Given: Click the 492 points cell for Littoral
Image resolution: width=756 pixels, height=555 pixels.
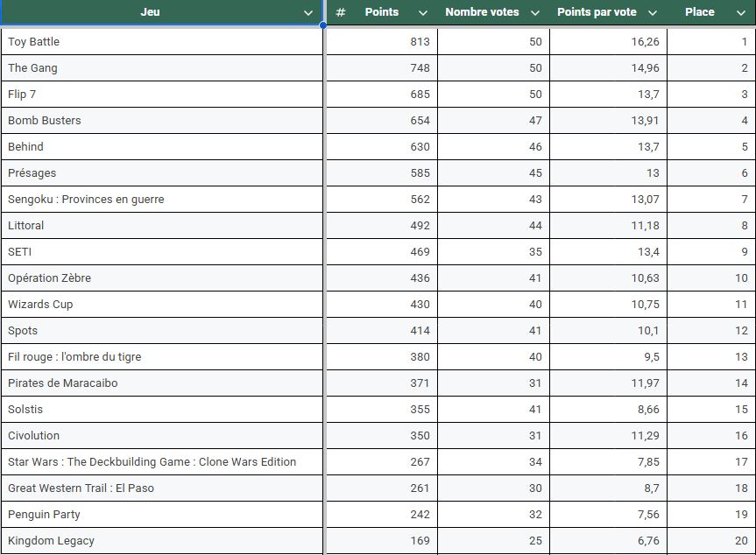Looking at the screenshot, I should tap(382, 226).
